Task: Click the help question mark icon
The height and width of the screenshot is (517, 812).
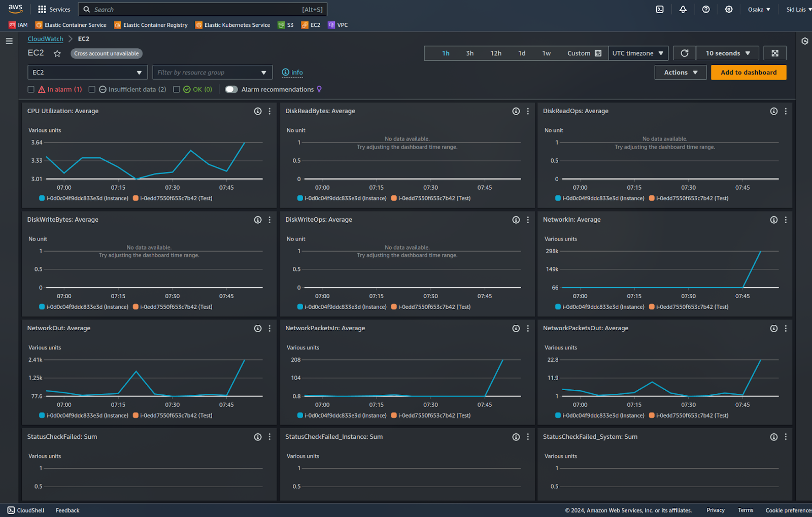Action: (x=705, y=9)
